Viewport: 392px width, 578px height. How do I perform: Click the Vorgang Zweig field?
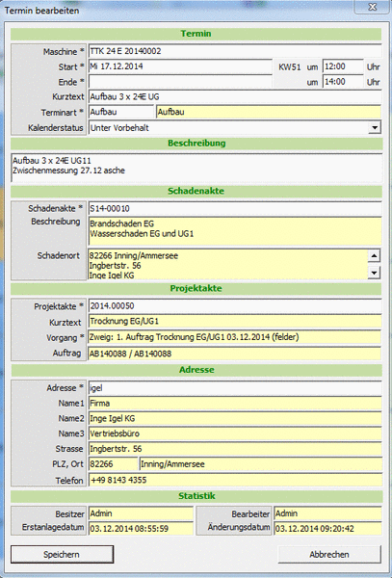coord(235,337)
